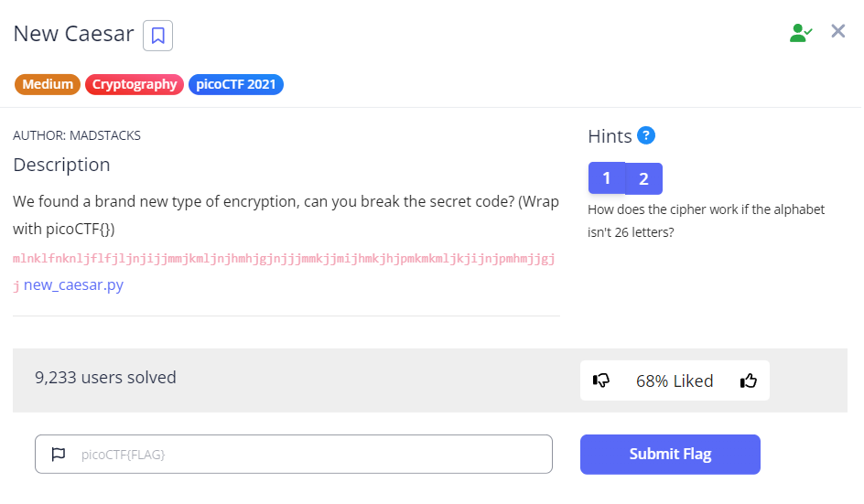Image resolution: width=864 pixels, height=504 pixels.
Task: Click the 68% Liked rating label
Action: click(x=675, y=381)
